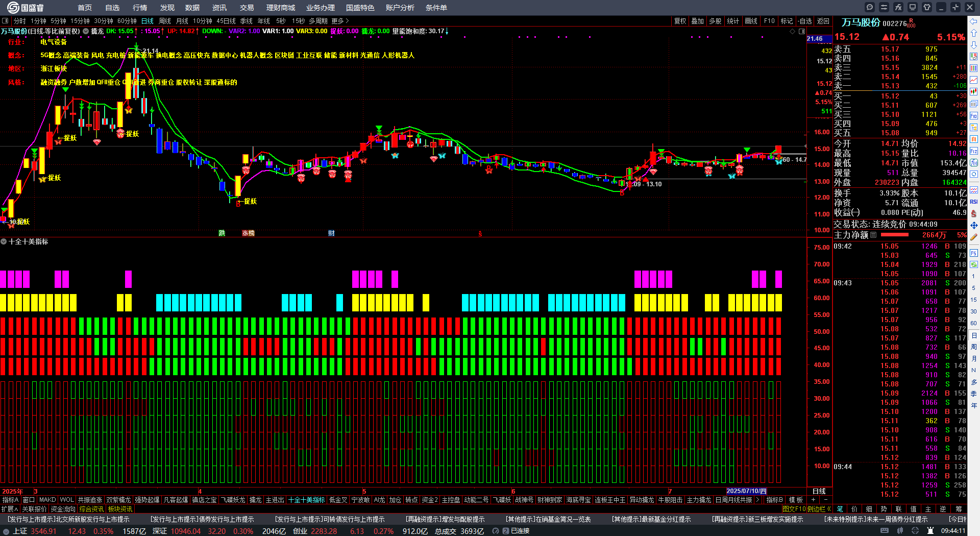980x536 pixels.
Task: Open the f(x) indicator icon in sidebar
Action: point(974,163)
